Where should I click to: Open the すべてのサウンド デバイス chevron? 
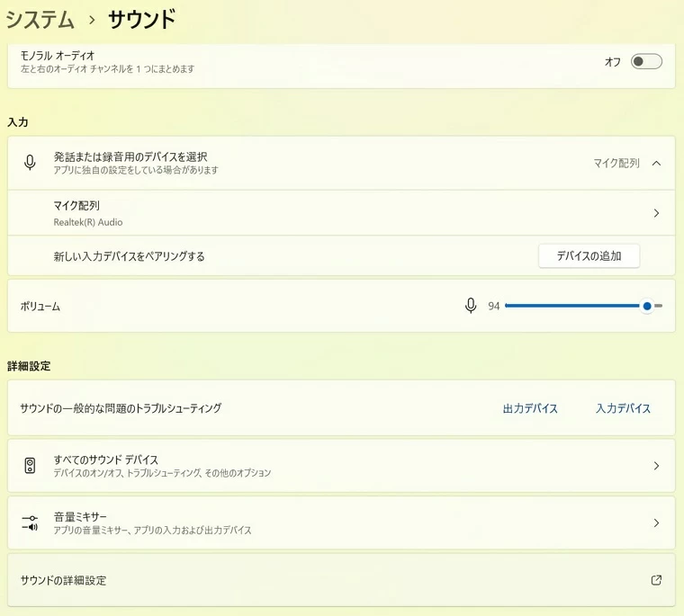656,466
